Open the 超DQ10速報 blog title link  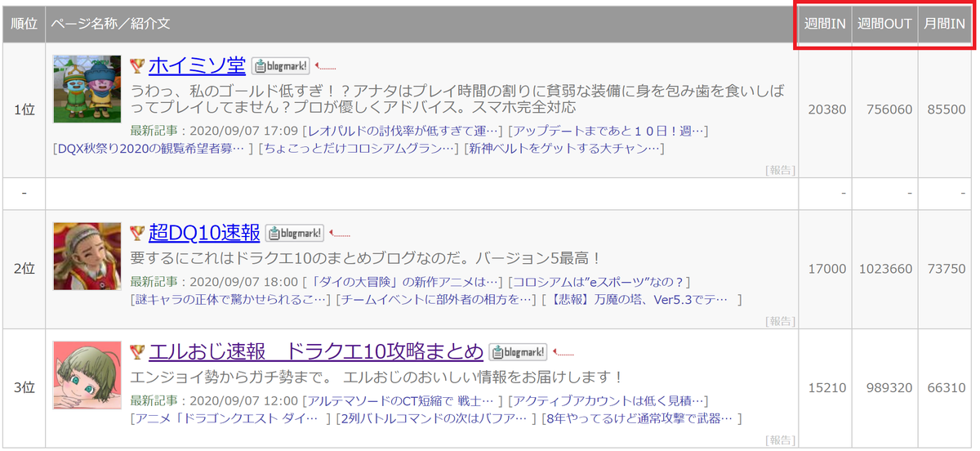204,233
